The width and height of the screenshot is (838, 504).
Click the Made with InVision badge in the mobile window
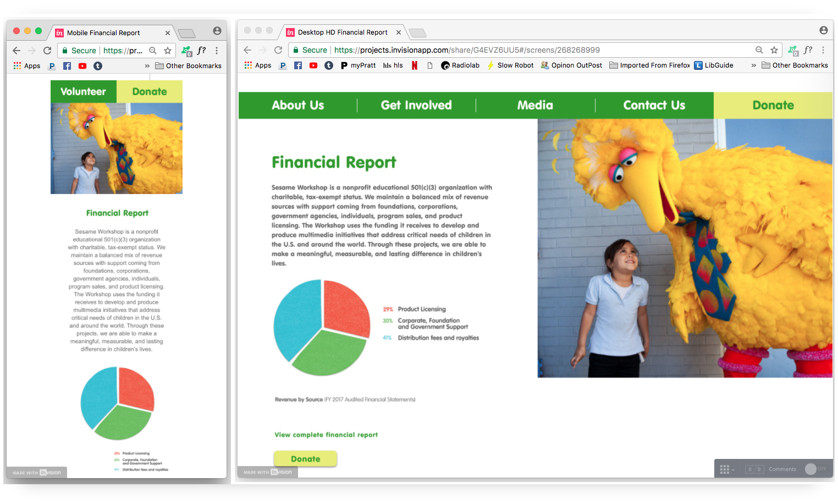[x=37, y=473]
